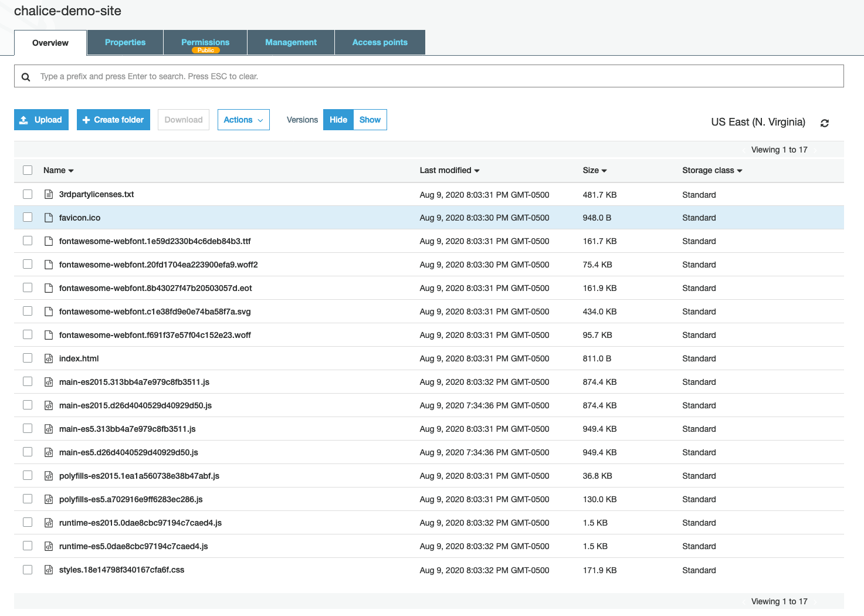Click the US East (N. Virginia) region label
864x616 pixels.
[x=758, y=122]
